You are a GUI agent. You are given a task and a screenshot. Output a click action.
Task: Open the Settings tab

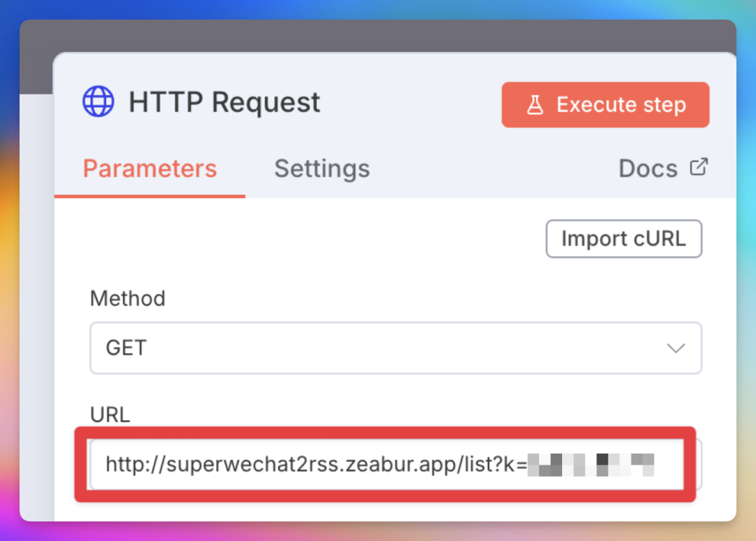tap(322, 169)
